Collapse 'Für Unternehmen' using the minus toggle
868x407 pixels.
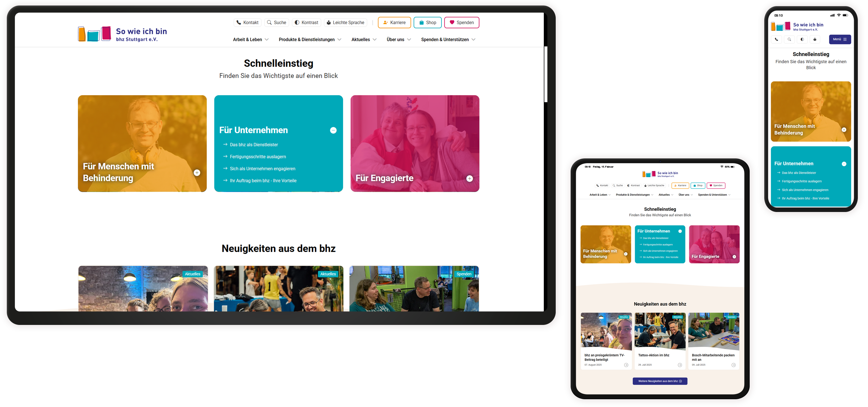[x=333, y=130]
